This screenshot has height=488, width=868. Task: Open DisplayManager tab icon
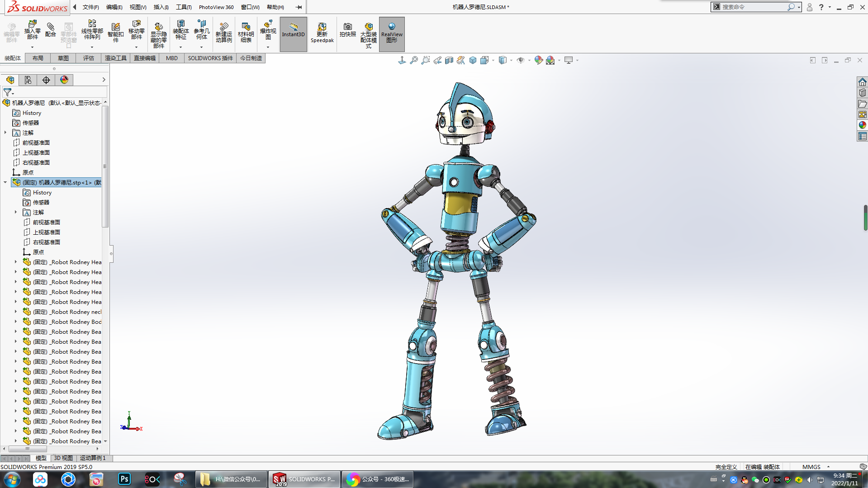[64, 80]
